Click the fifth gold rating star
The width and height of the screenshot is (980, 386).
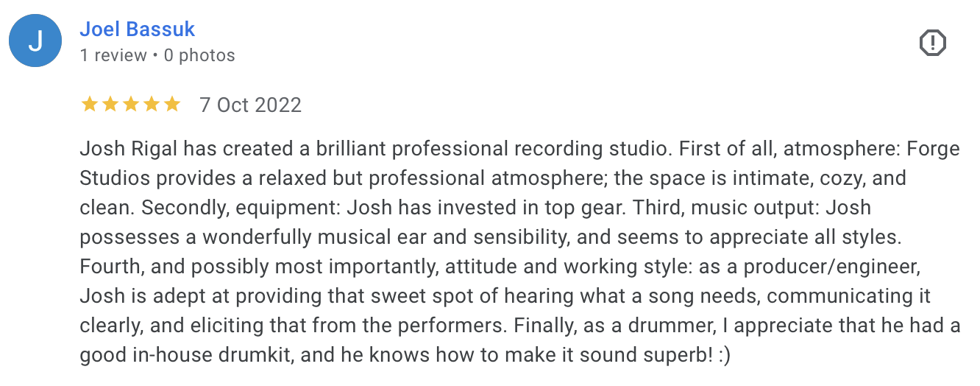pyautogui.click(x=171, y=105)
